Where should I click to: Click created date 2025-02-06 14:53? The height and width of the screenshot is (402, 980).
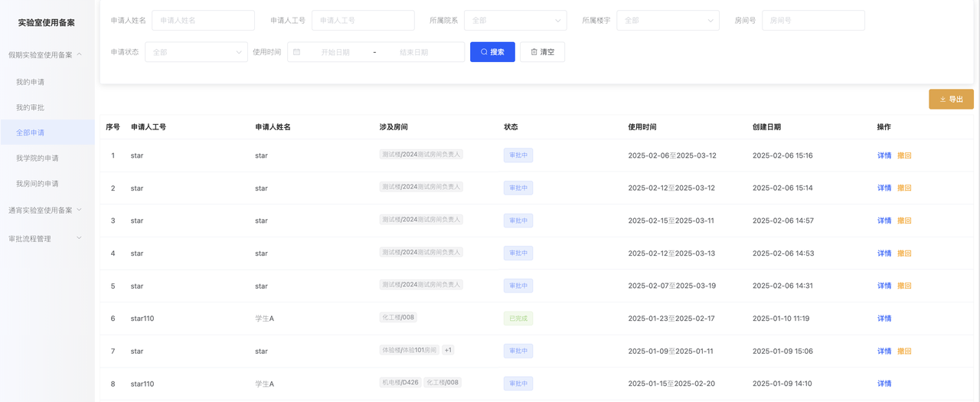[x=783, y=253]
